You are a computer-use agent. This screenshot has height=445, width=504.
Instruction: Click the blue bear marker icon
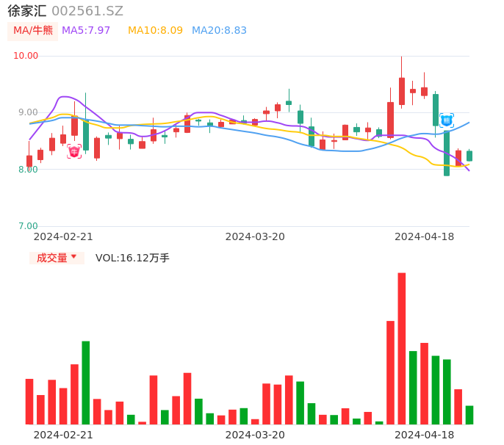tap(447, 120)
